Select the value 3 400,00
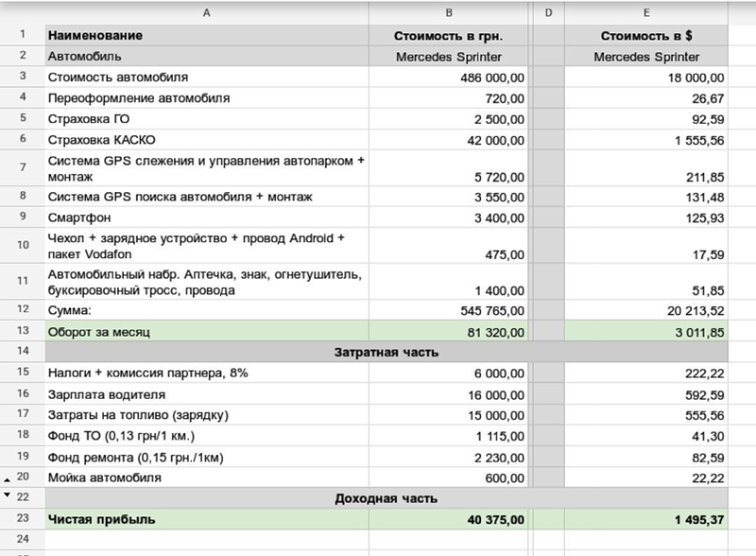This screenshot has height=556, width=756. click(x=449, y=217)
